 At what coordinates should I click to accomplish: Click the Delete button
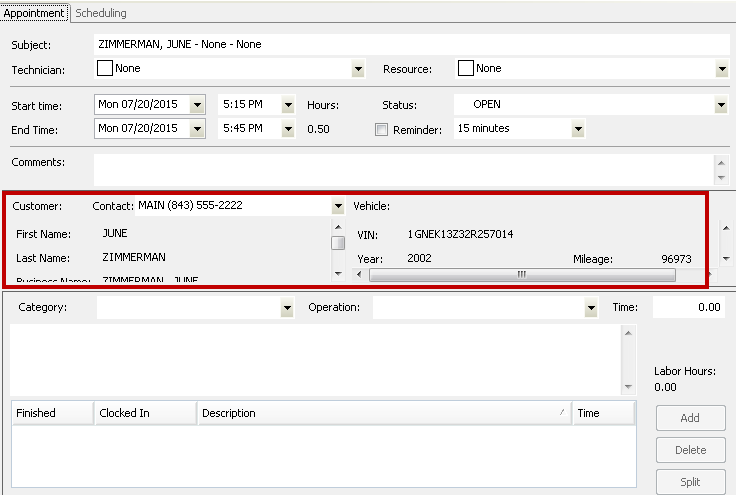(690, 450)
